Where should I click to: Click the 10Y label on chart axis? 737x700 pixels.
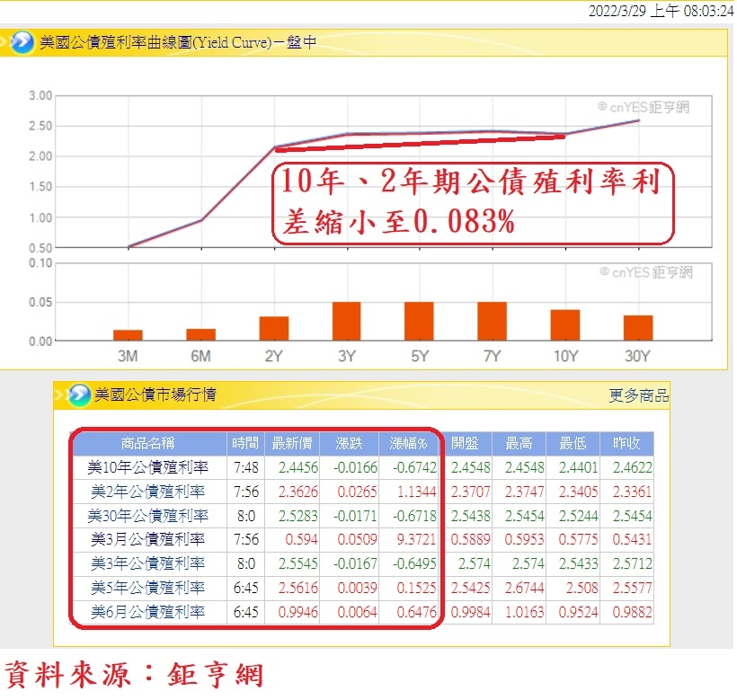566,356
